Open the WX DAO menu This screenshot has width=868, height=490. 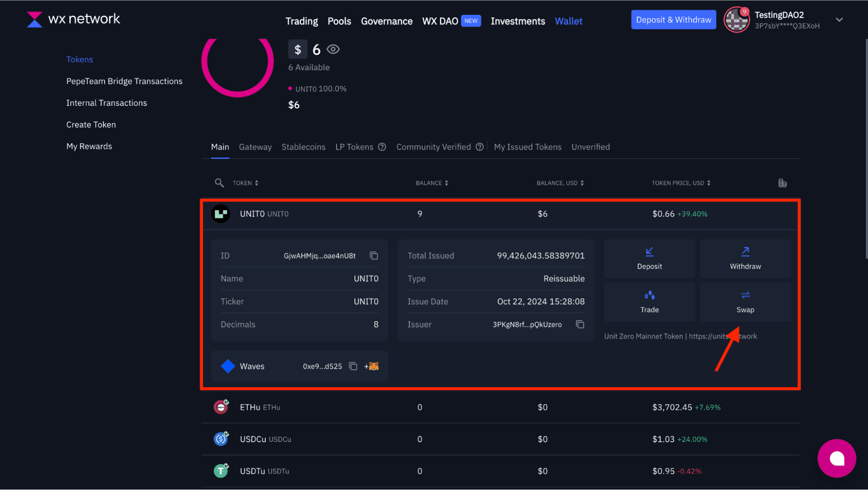[440, 21]
